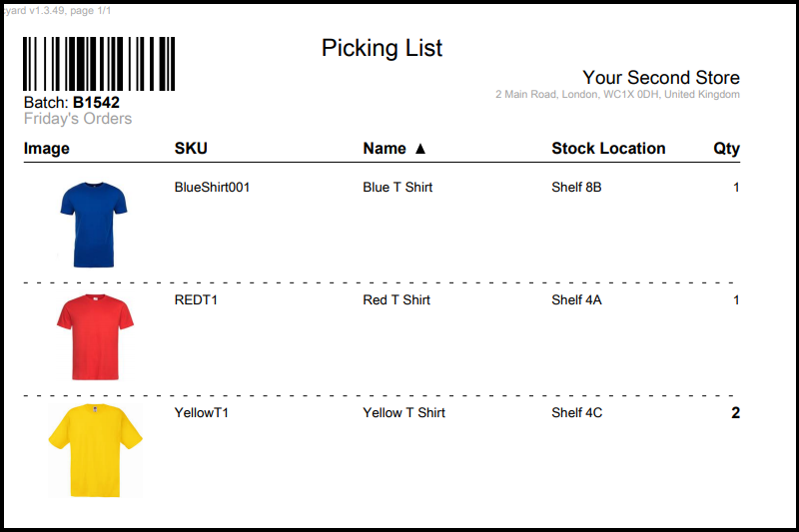Click batch number B1542

[96, 102]
